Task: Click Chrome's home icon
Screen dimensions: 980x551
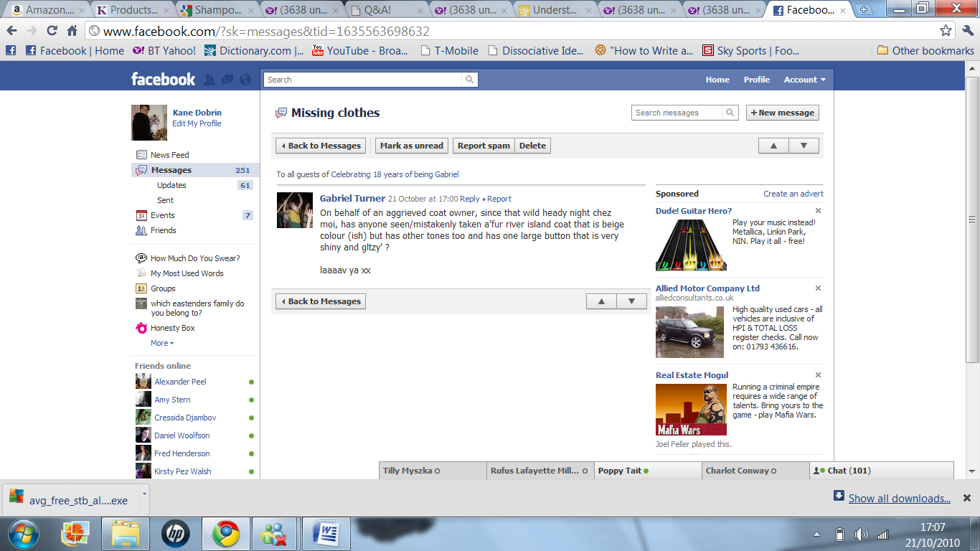Action: click(72, 31)
